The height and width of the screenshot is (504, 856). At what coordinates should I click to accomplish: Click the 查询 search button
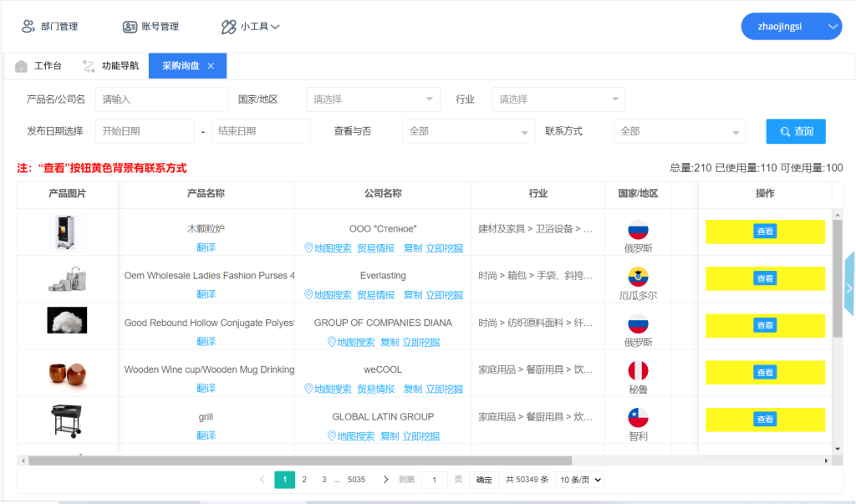(x=796, y=131)
